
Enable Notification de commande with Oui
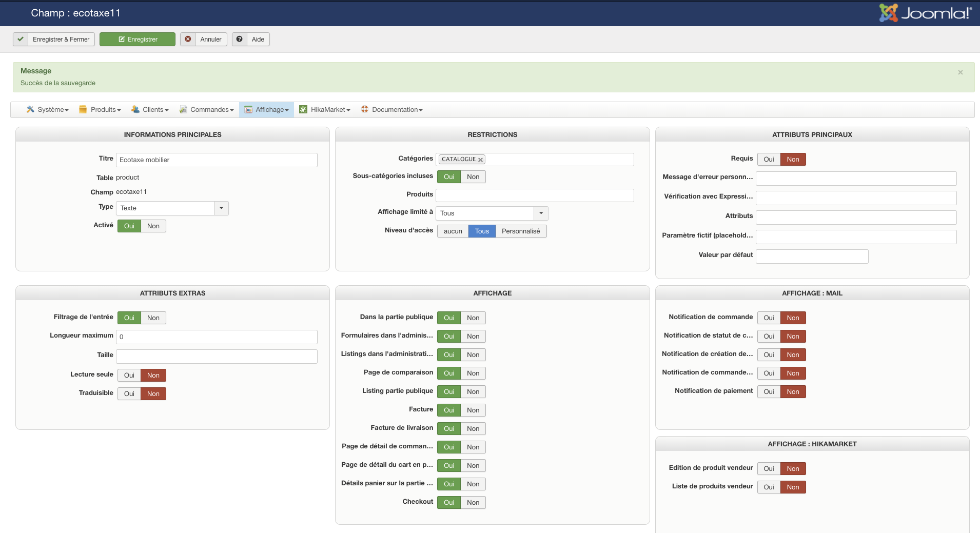tap(769, 318)
